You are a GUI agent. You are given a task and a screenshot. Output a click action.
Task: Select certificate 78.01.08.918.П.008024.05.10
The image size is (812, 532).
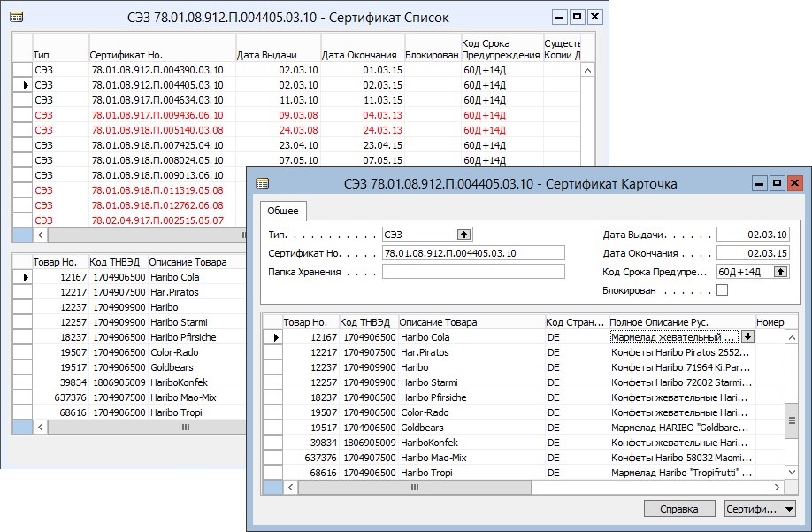pos(157,160)
